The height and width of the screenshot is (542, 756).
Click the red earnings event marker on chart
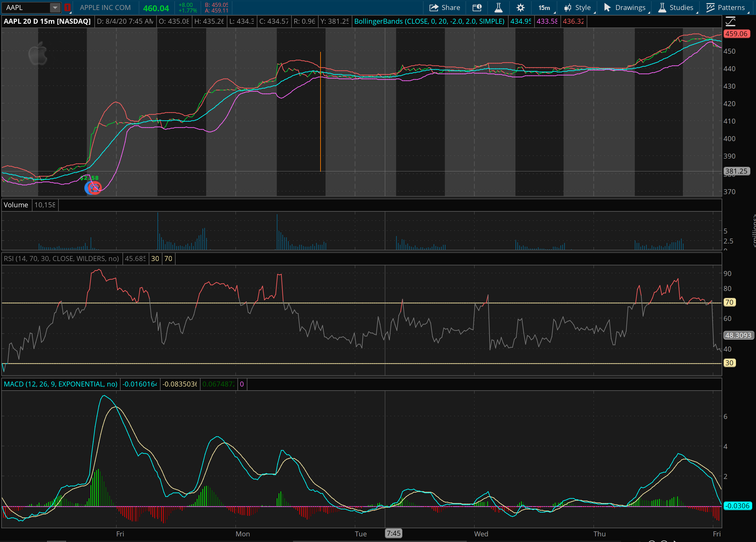click(x=95, y=188)
